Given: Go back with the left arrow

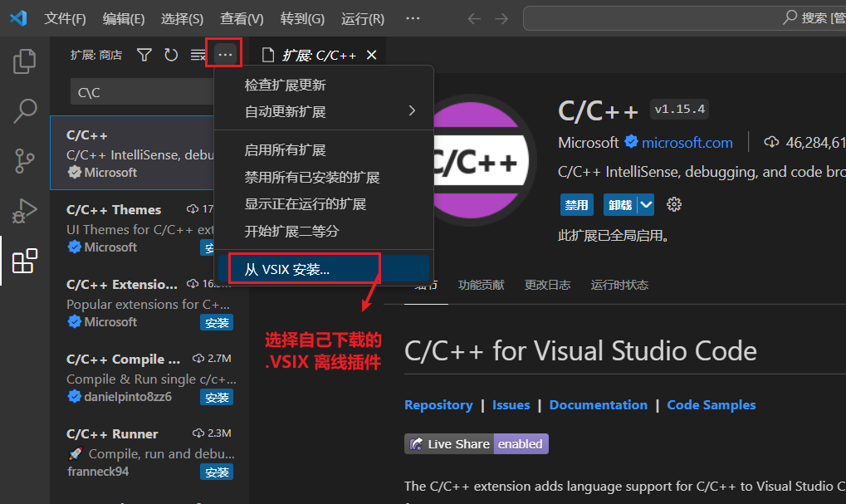Looking at the screenshot, I should point(474,19).
